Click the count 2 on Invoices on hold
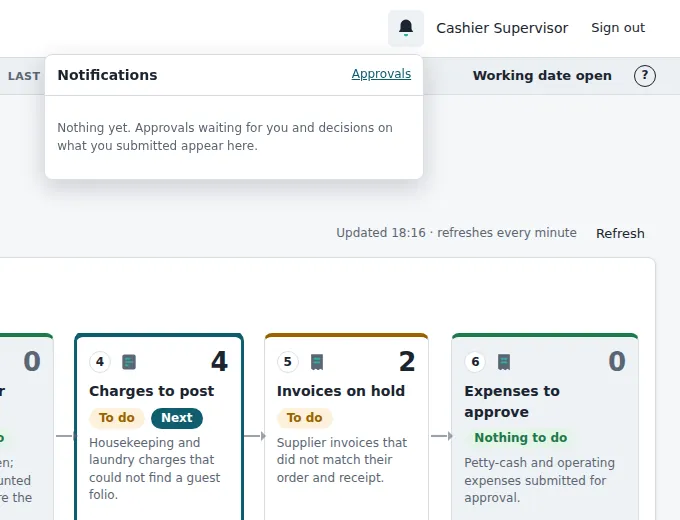680x520 pixels. point(407,361)
